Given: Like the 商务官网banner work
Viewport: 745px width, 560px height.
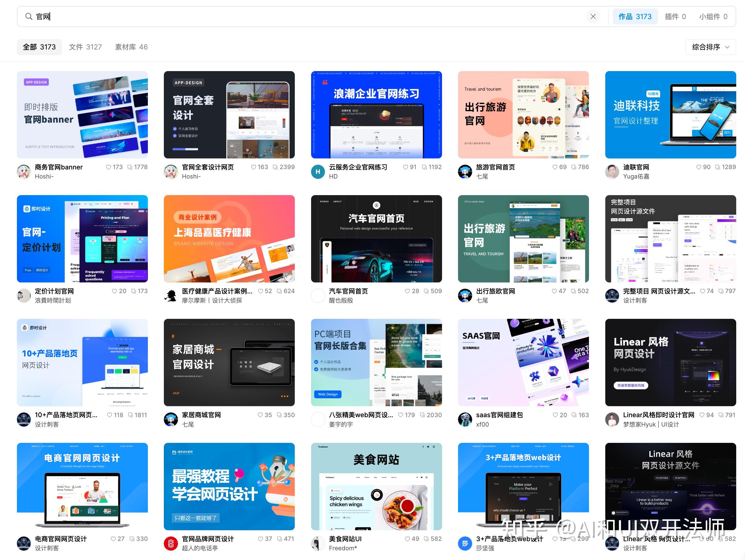Looking at the screenshot, I should [108, 167].
